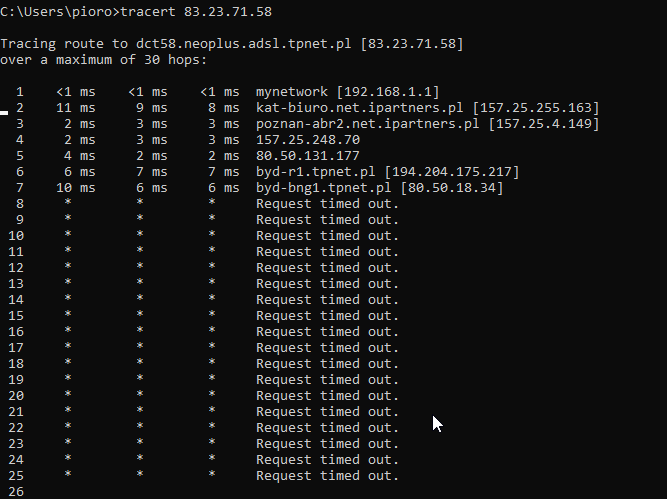Viewport: 667px width, 499px height.
Task: Click 'Request timed out.' on hop 8
Action: (x=327, y=204)
